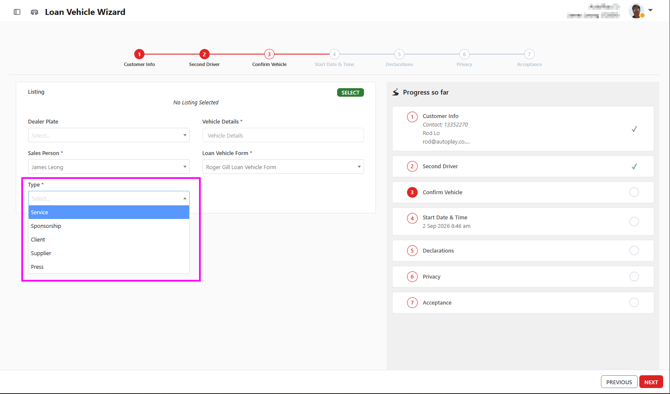Image resolution: width=670 pixels, height=394 pixels.
Task: Go to step 4 Start Date & Time
Action: (334, 54)
